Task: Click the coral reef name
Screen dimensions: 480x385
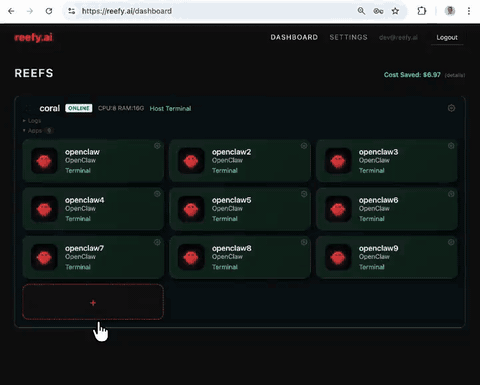Action: 50,108
